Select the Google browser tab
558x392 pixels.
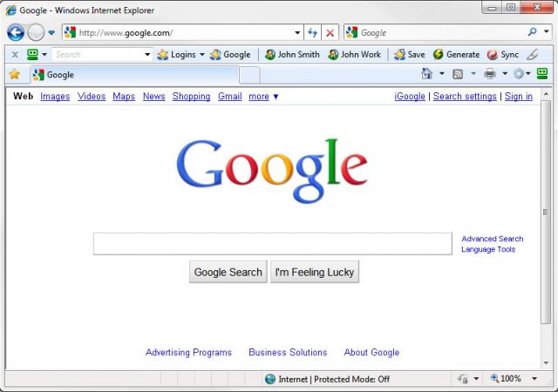134,75
